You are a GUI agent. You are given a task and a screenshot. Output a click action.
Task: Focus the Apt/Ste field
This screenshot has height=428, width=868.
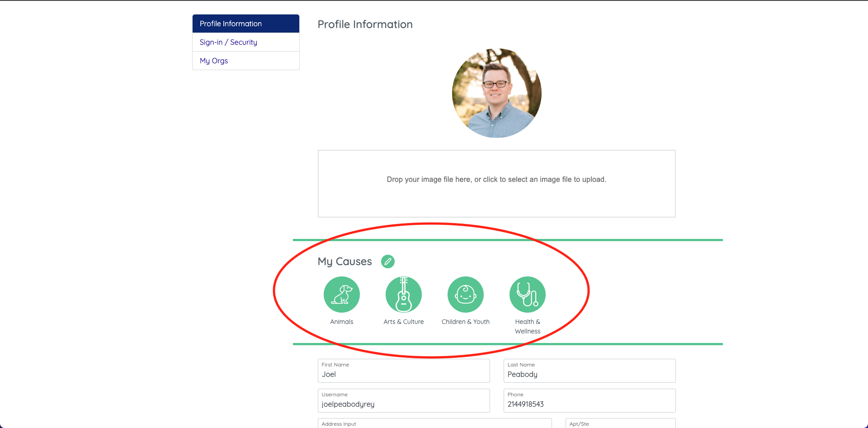(x=621, y=423)
